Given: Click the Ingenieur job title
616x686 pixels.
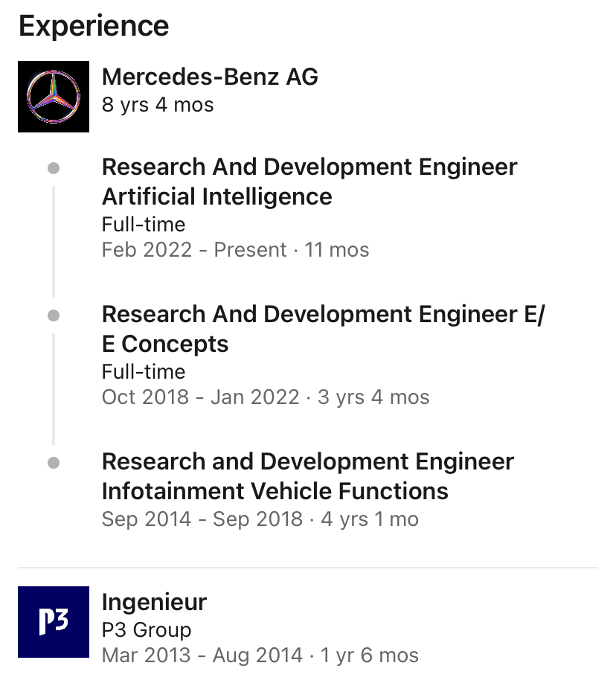Looking at the screenshot, I should point(154,601).
